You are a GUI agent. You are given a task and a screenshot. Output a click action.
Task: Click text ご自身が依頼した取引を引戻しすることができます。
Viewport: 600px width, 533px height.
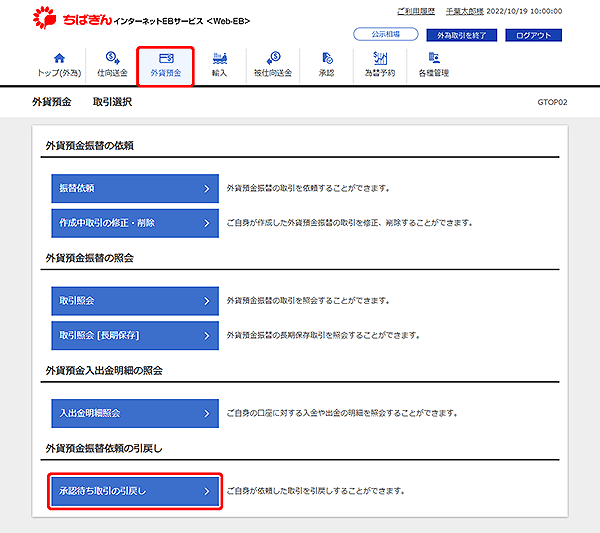pyautogui.click(x=316, y=491)
